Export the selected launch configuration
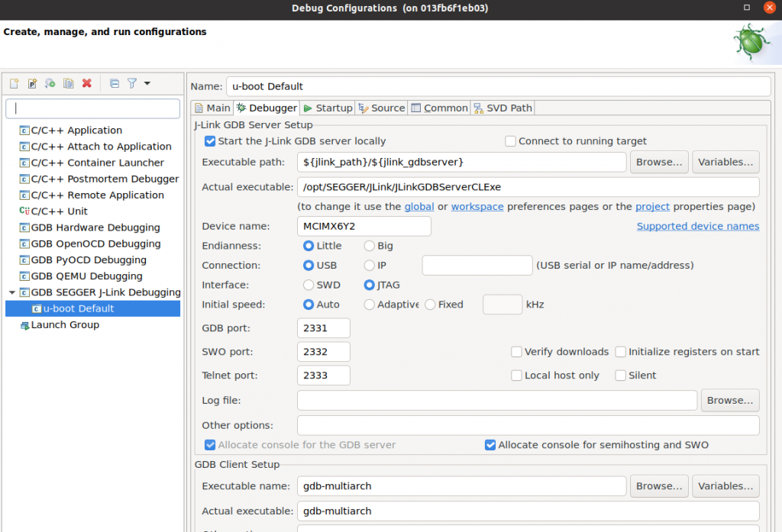Screen dimensions: 782x532 click(50, 83)
